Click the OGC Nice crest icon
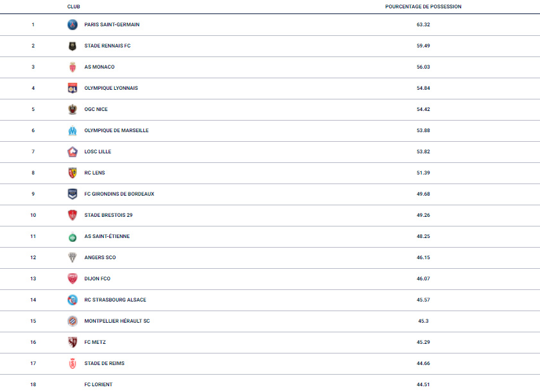This screenshot has width=540, height=392. point(73,109)
